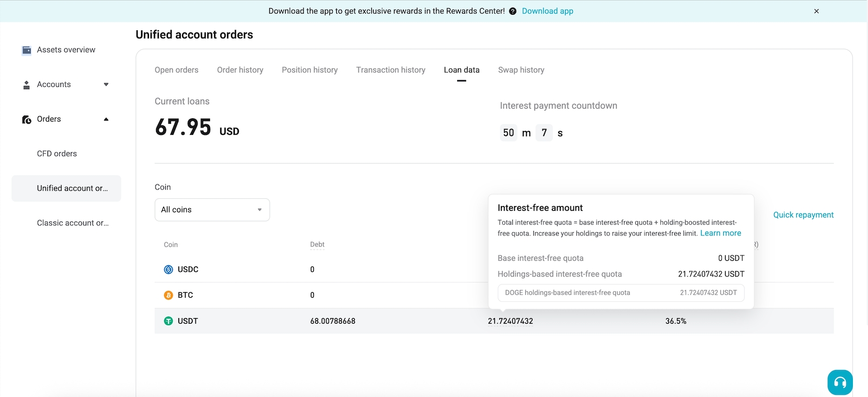Click the Interest payment countdown label
Screen dimensions: 868x397
point(559,106)
